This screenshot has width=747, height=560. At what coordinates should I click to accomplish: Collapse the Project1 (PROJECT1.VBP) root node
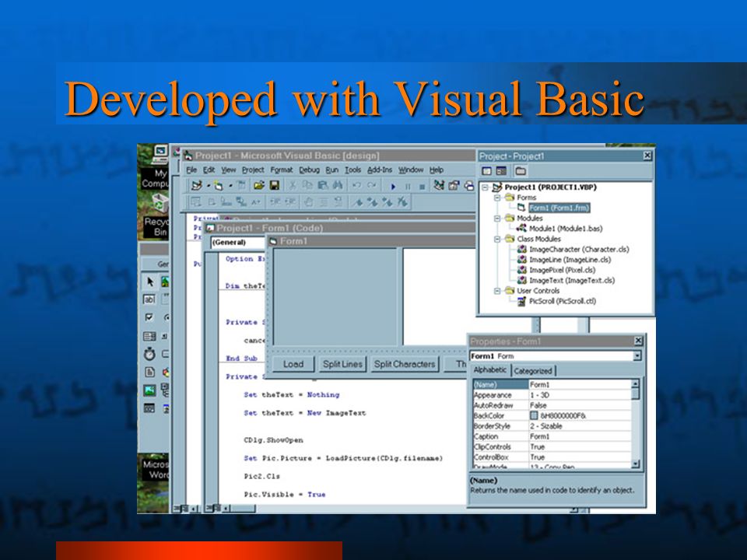click(x=485, y=187)
